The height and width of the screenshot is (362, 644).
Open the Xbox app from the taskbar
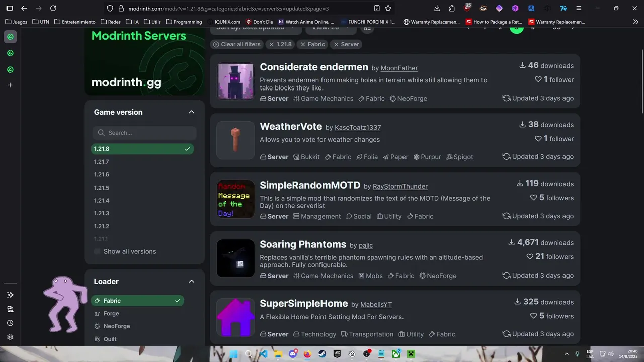[396, 354]
